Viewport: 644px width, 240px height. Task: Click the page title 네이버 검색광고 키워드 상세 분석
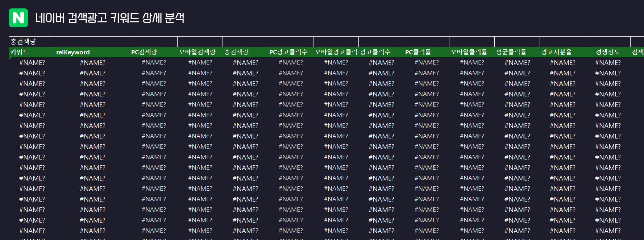click(109, 18)
